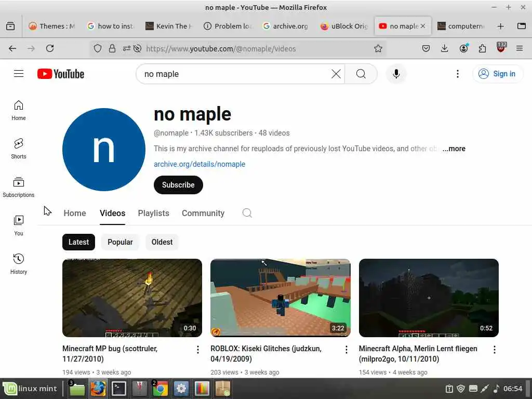Open the Firefox downloads panel
Viewport: 532px width, 399px height.
(x=444, y=48)
